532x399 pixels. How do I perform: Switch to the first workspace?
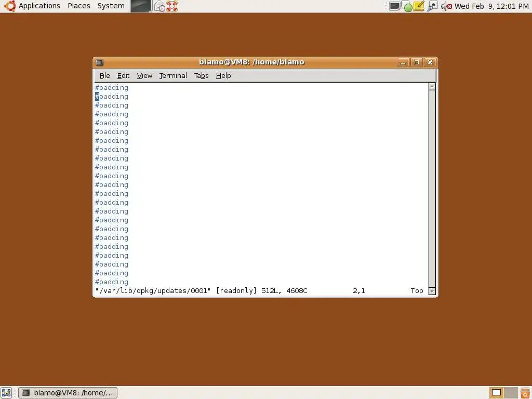496,393
